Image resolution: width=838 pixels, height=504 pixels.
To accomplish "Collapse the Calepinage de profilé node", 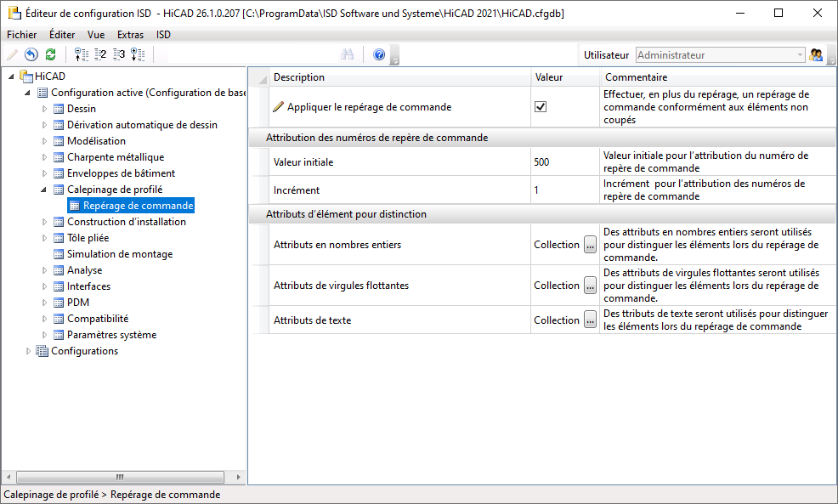I will pyautogui.click(x=44, y=190).
